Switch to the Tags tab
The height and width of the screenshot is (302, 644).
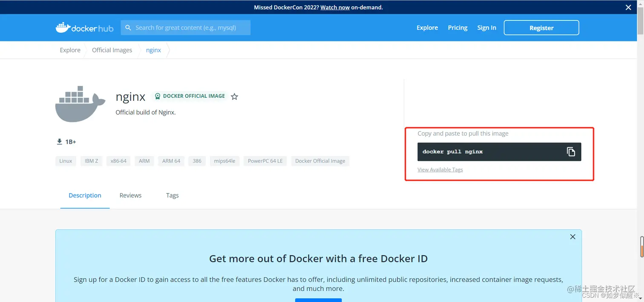(x=172, y=195)
